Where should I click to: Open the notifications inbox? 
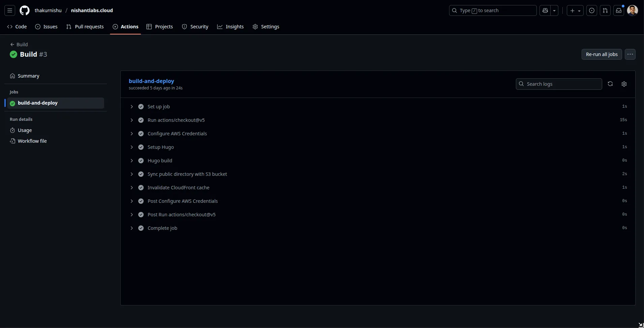tap(618, 10)
